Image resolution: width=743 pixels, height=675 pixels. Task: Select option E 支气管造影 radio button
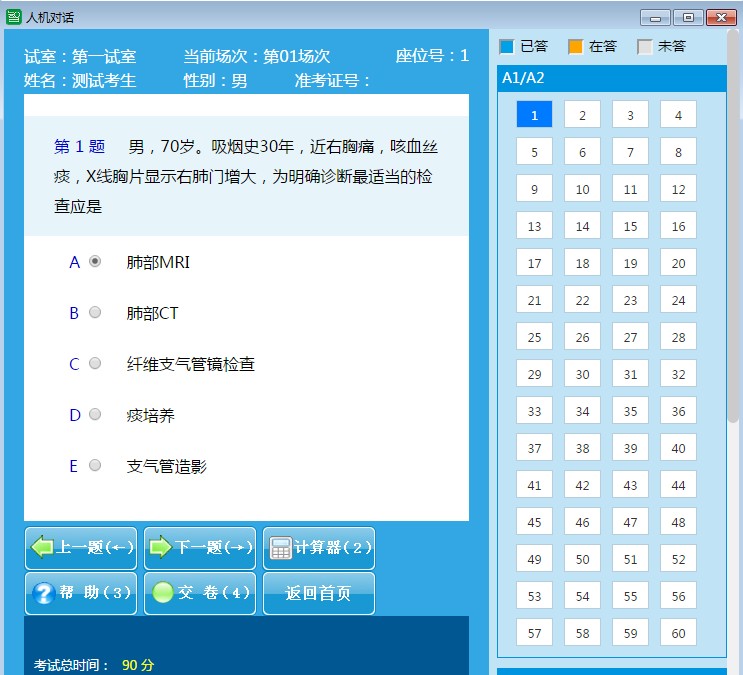pyautogui.click(x=95, y=466)
